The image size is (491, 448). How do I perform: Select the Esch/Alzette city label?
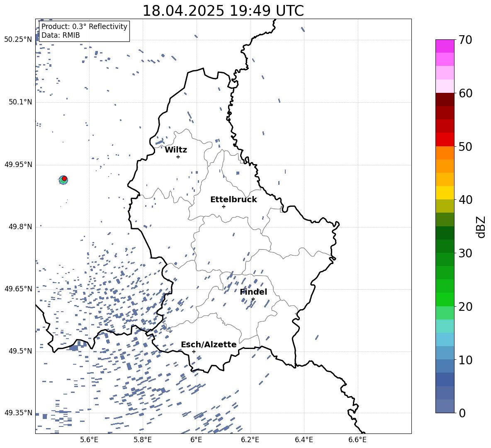click(x=209, y=344)
